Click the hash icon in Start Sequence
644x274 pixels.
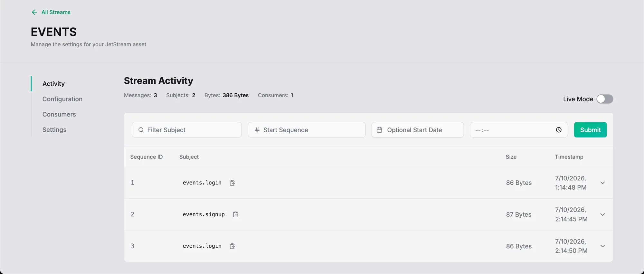coord(257,130)
